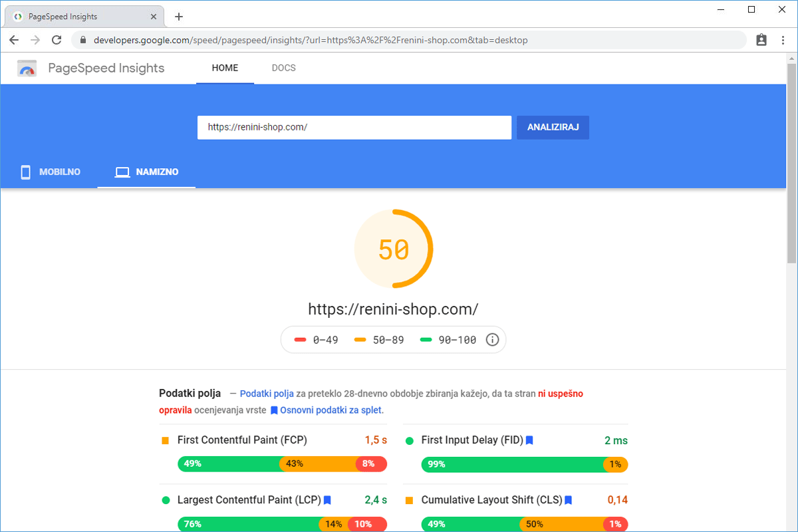The width and height of the screenshot is (798, 532).
Task: Click the score legend info icon
Action: point(492,340)
